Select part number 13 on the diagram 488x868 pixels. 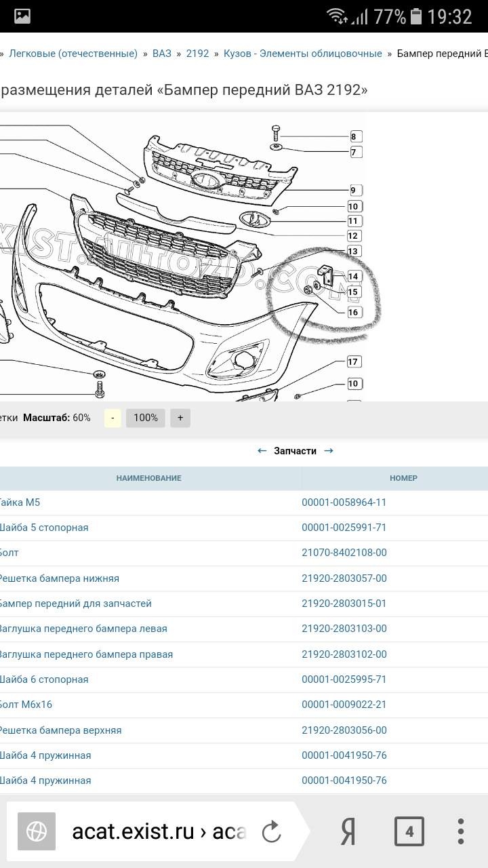point(353,252)
